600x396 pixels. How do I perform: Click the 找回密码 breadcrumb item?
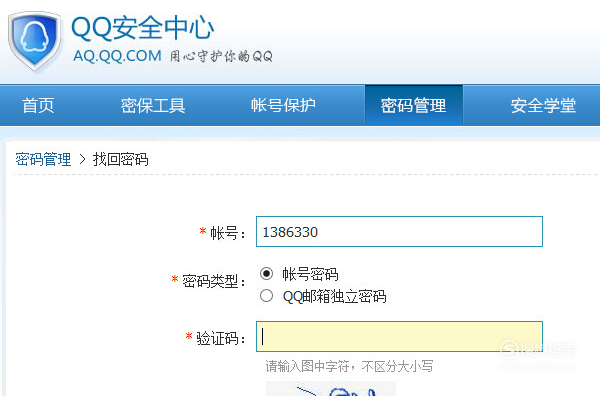point(121,159)
